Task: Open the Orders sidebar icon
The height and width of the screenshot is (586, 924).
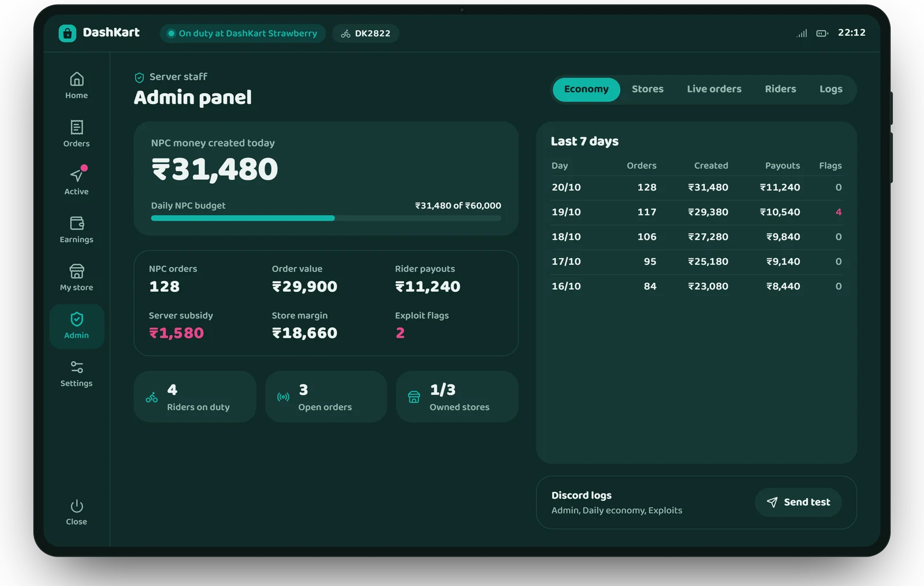Action: 77,127
